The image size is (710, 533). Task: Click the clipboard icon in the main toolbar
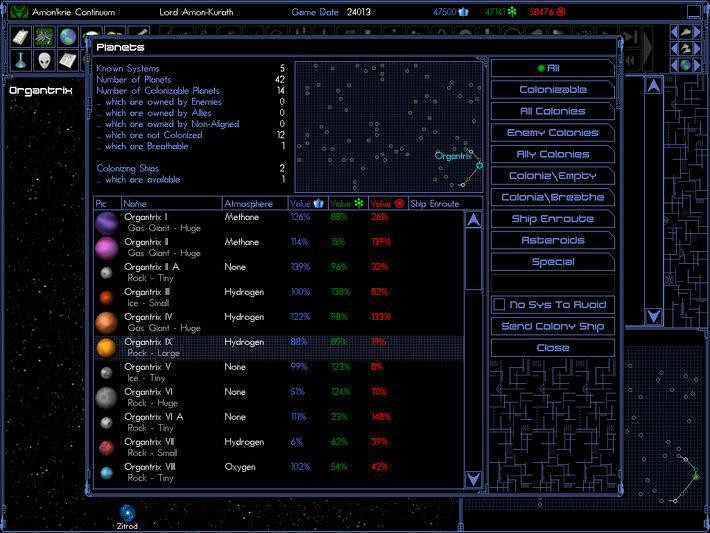click(21, 37)
